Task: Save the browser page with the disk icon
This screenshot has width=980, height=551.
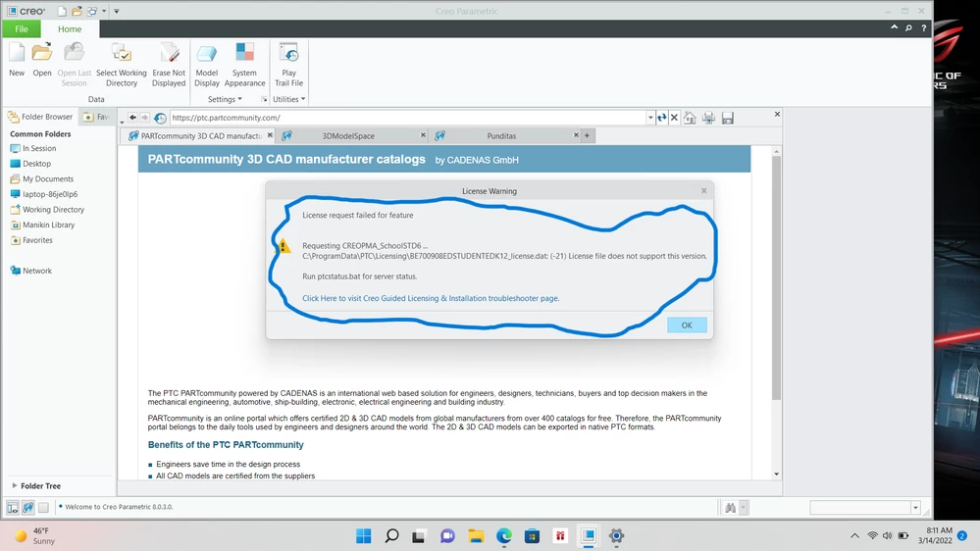Action: tap(728, 118)
